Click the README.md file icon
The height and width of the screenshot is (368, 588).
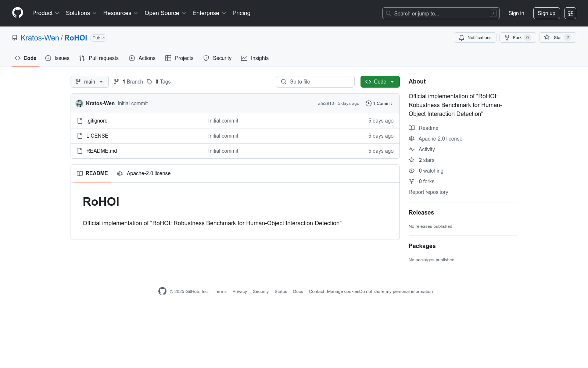[80, 151]
